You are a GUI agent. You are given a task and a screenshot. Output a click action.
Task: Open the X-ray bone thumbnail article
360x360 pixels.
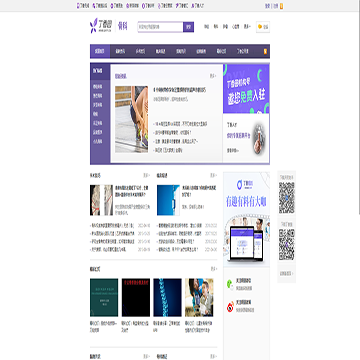click(x=101, y=200)
